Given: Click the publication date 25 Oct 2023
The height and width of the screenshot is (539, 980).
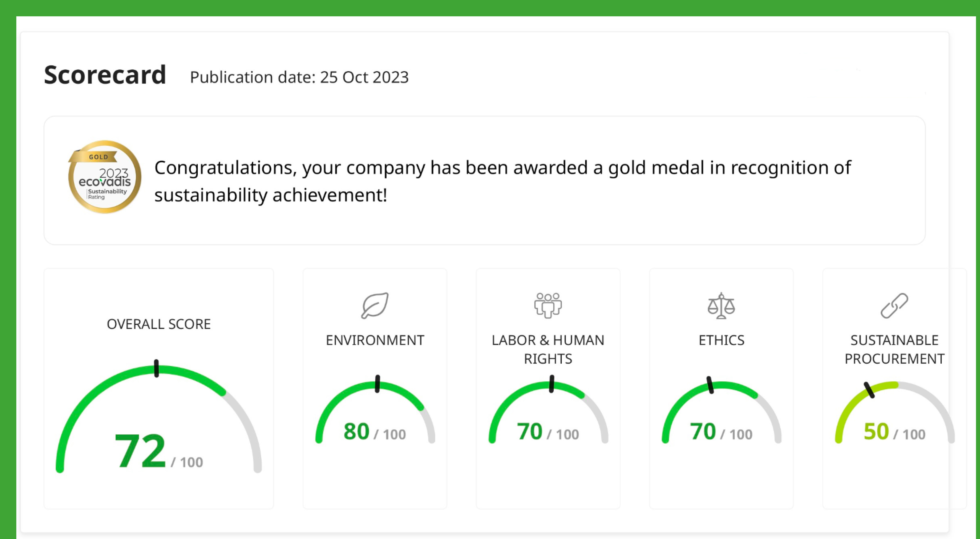Looking at the screenshot, I should pyautogui.click(x=364, y=77).
